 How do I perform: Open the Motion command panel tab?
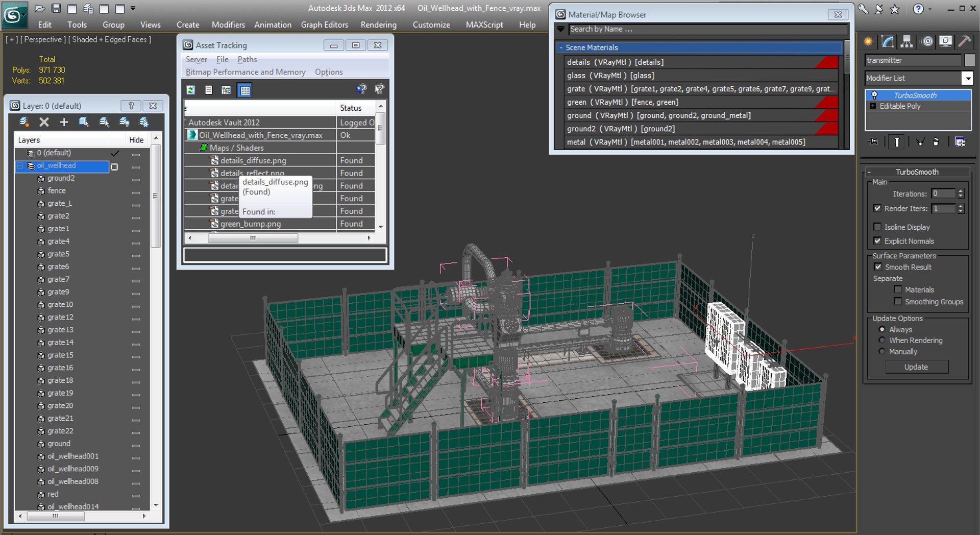pyautogui.click(x=927, y=42)
